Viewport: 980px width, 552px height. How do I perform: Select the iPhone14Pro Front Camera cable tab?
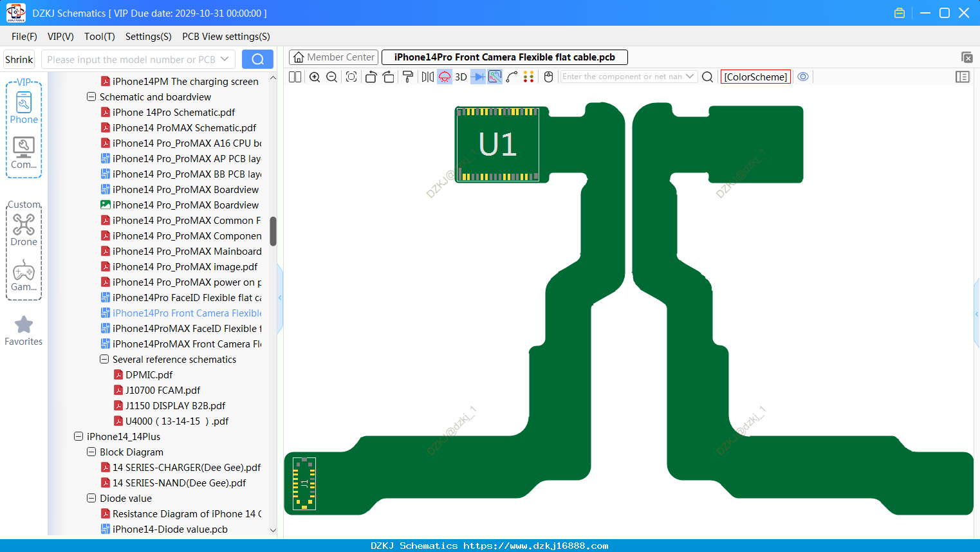pos(504,57)
